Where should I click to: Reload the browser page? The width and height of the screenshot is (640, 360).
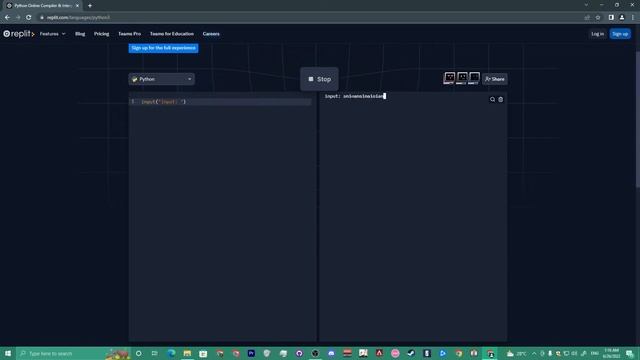[29, 18]
